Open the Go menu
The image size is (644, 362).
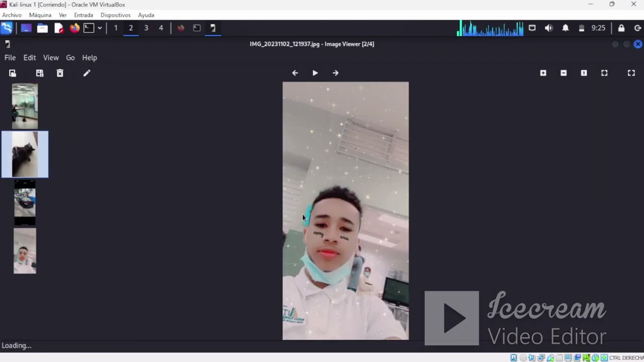(x=70, y=58)
